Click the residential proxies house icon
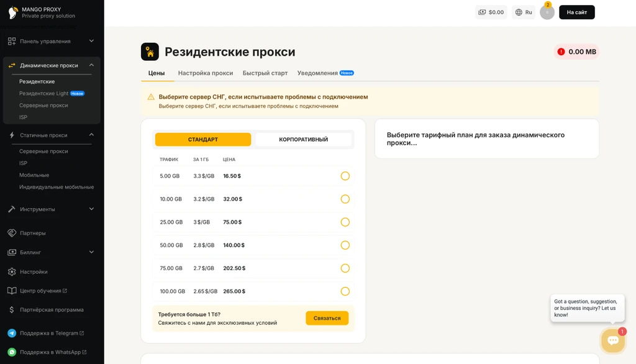This screenshot has height=364, width=636. click(150, 52)
